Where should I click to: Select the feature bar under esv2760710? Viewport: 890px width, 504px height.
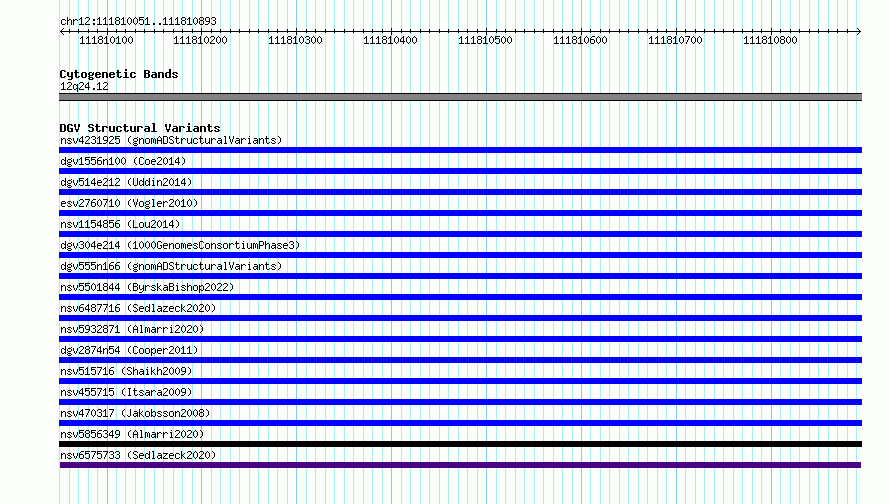click(x=460, y=213)
